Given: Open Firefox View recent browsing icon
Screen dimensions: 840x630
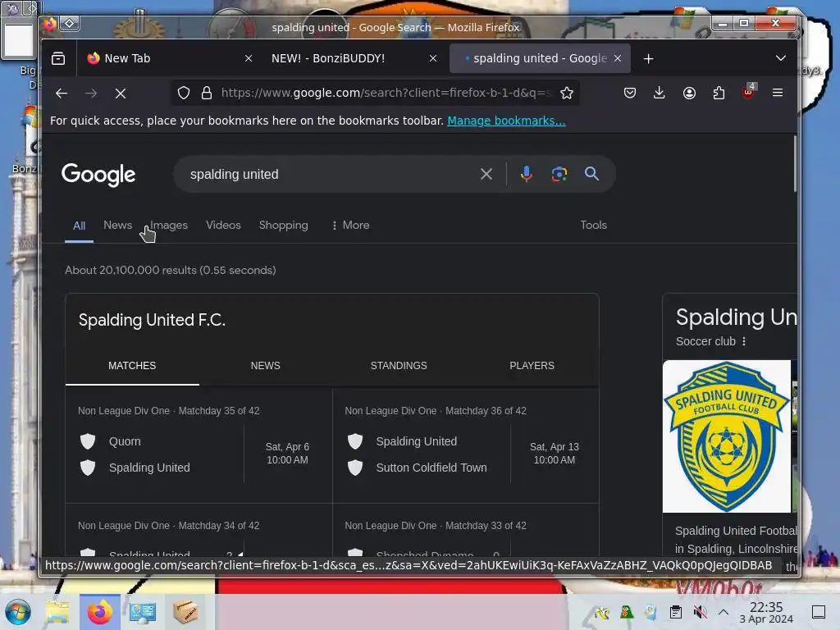Looking at the screenshot, I should [x=58, y=58].
